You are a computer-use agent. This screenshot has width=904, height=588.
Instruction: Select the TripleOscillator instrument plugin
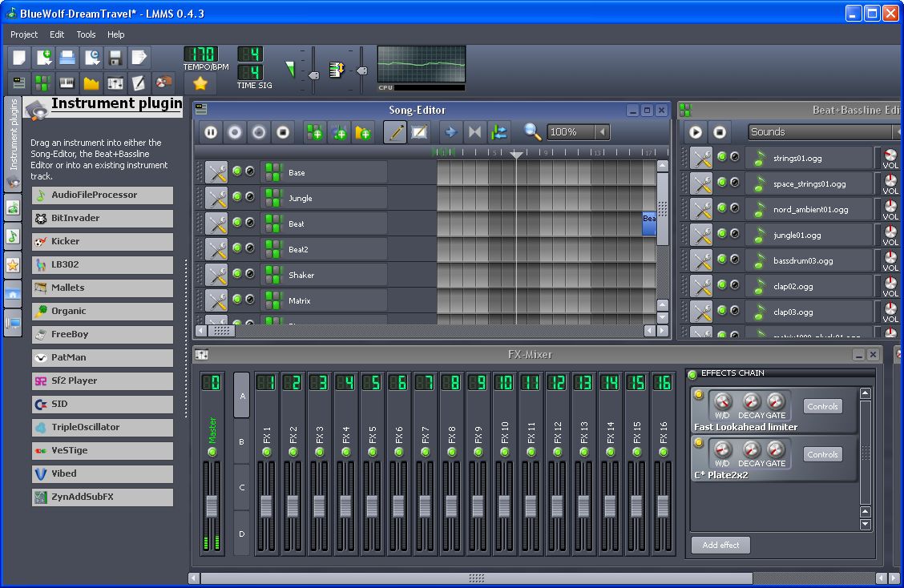(x=103, y=427)
